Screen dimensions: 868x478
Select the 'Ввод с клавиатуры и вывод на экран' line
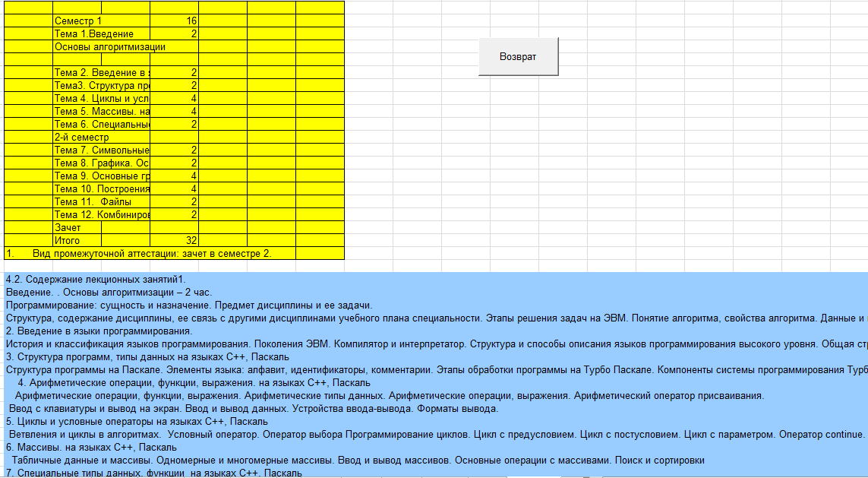[254, 409]
